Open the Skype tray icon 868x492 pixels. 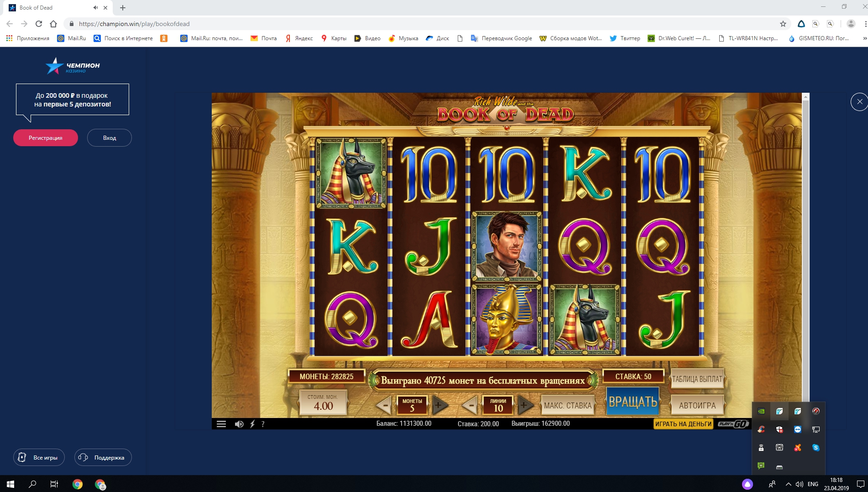pyautogui.click(x=816, y=448)
